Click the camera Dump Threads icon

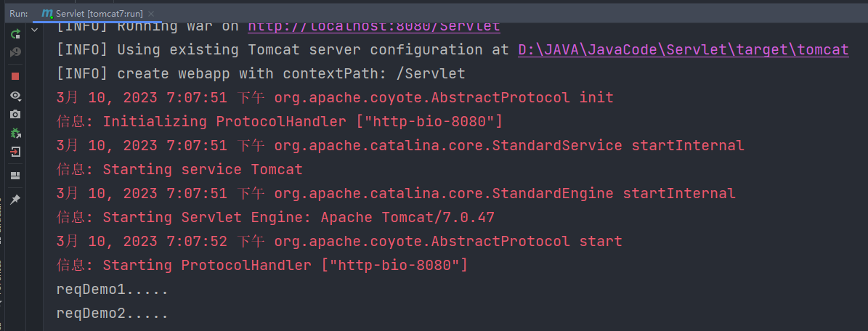[x=15, y=114]
